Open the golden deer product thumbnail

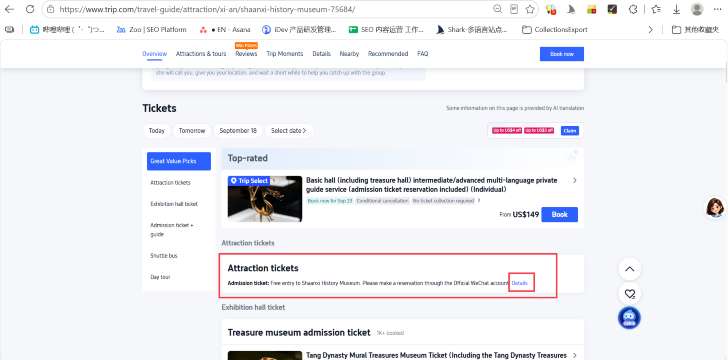(265, 199)
